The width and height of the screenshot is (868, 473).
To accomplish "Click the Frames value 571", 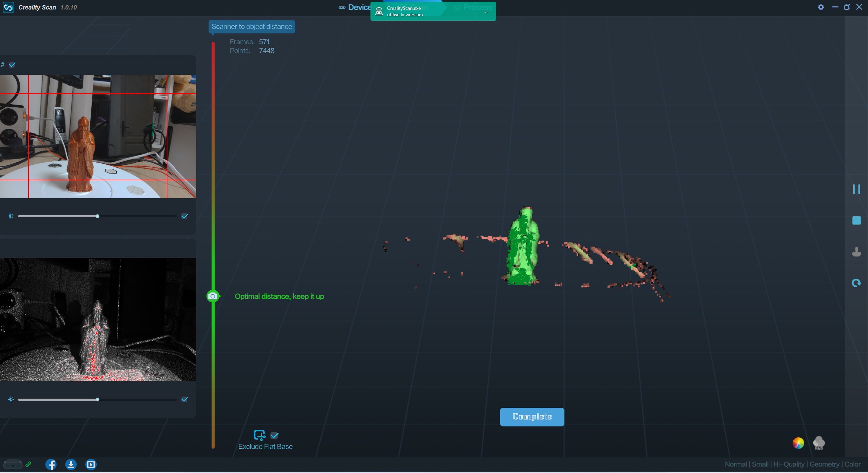I will (264, 42).
